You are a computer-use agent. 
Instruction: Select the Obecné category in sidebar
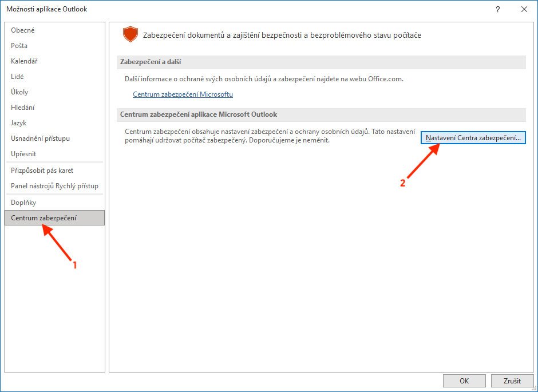pyautogui.click(x=23, y=30)
